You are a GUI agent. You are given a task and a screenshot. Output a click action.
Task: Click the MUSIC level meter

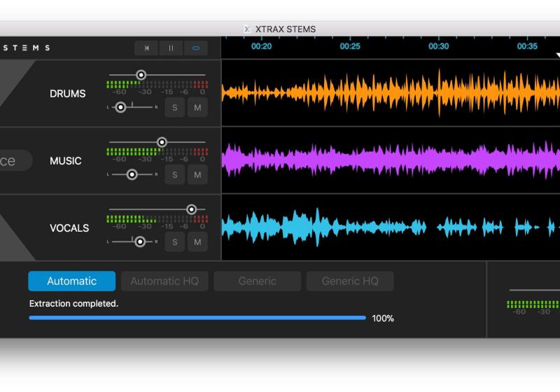click(x=157, y=152)
